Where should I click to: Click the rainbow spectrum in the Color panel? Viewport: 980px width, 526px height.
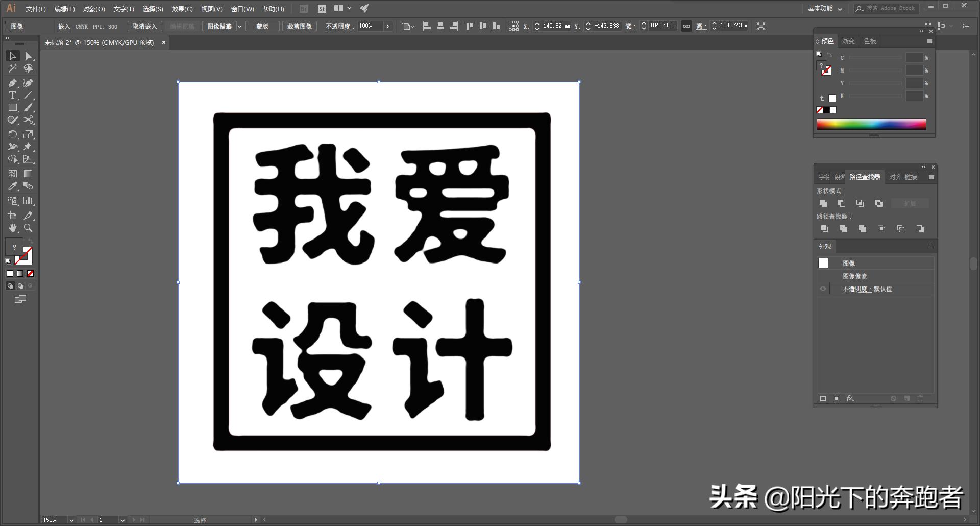click(871, 124)
